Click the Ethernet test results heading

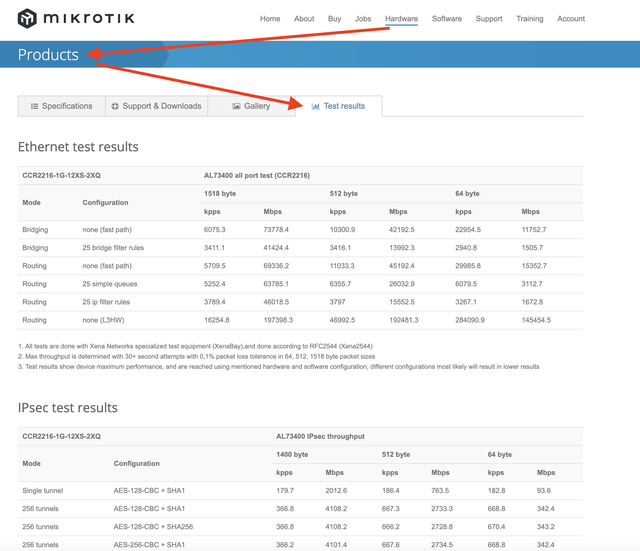(78, 147)
